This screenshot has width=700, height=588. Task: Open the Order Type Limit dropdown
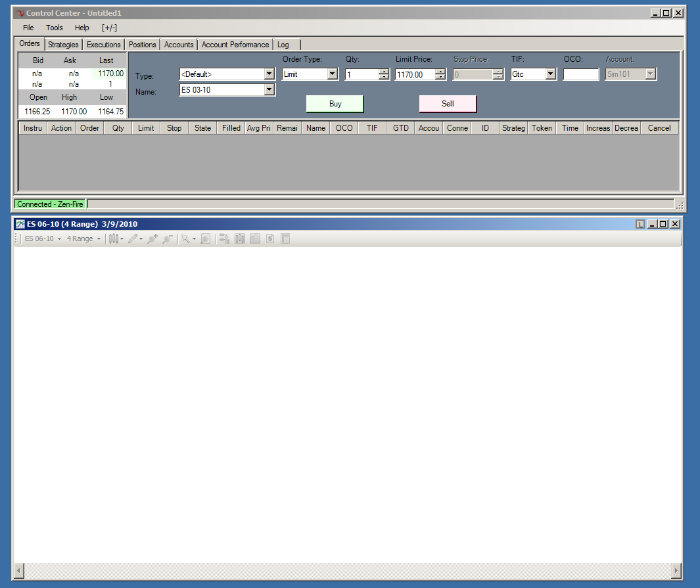[x=332, y=74]
